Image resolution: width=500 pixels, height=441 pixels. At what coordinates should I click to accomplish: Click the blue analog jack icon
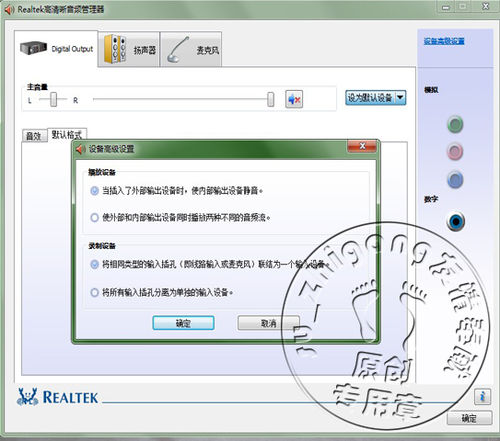(455, 180)
